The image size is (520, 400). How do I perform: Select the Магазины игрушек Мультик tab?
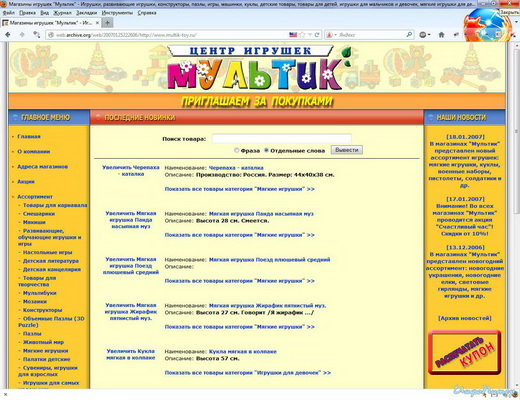(50, 23)
